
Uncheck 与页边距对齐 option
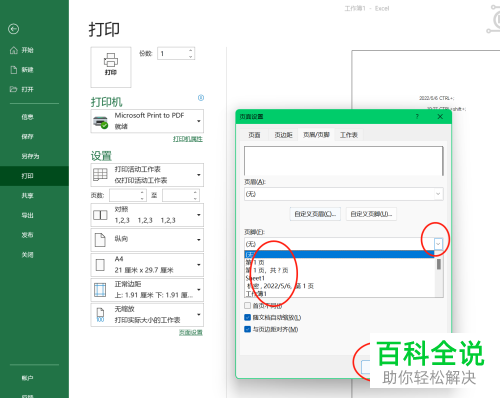click(x=247, y=329)
